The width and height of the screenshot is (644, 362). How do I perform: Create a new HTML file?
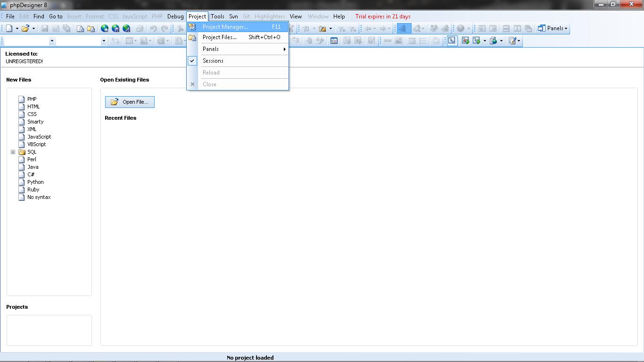pyautogui.click(x=33, y=107)
